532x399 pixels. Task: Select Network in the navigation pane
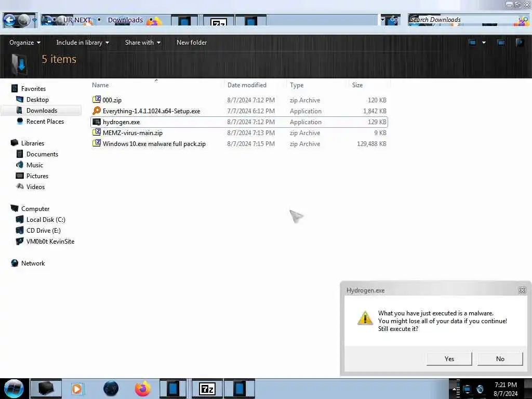click(33, 263)
